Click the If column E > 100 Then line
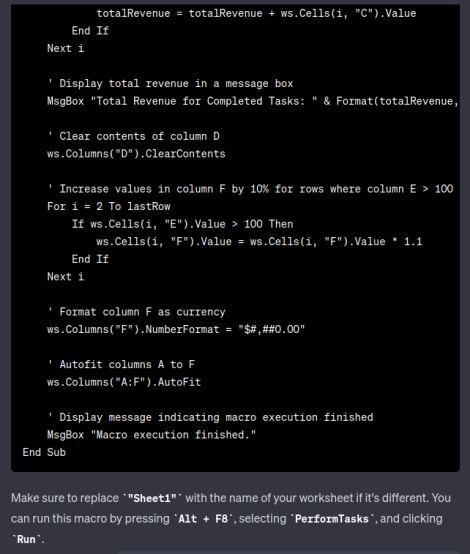This screenshot has width=470, height=554. click(182, 224)
